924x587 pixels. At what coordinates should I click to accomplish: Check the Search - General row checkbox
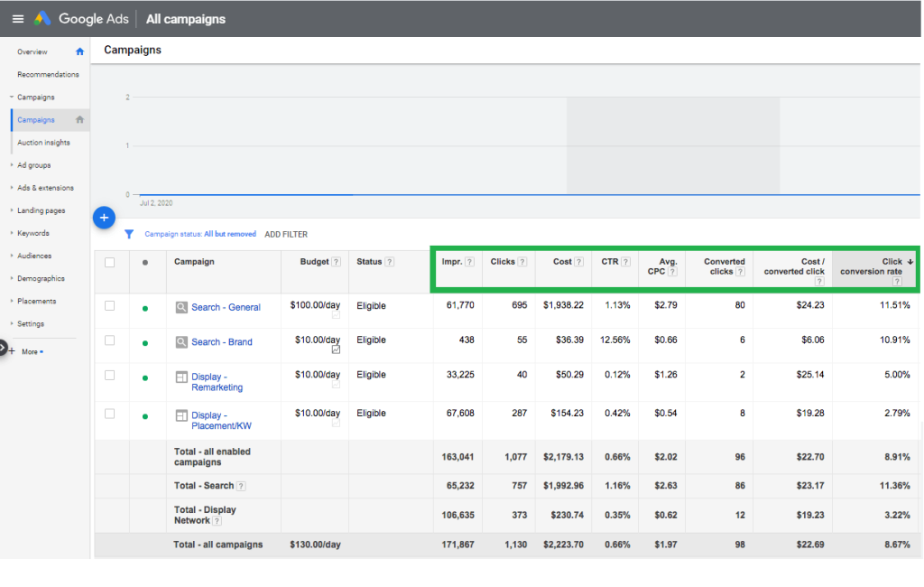pos(109,305)
